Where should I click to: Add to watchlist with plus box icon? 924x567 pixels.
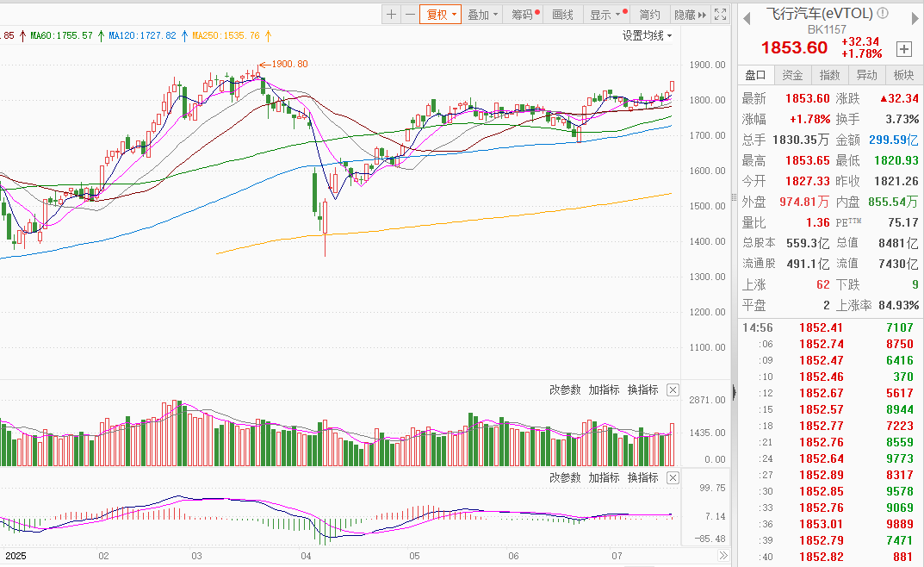click(904, 49)
